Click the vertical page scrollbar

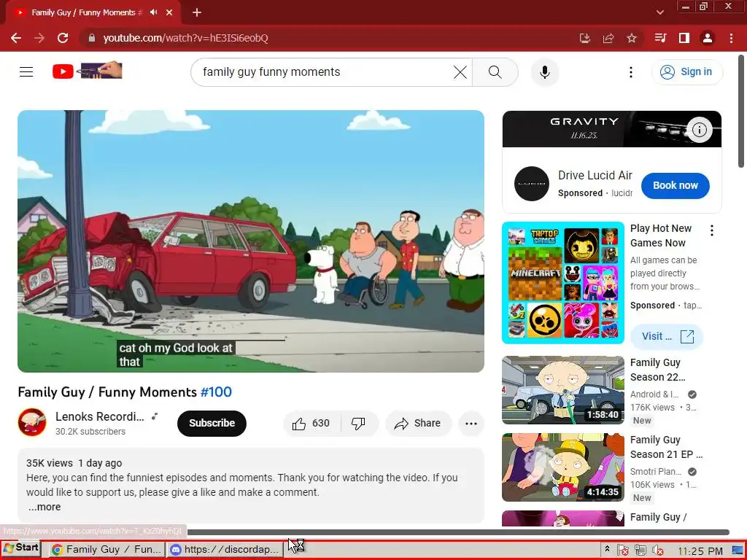(x=741, y=111)
